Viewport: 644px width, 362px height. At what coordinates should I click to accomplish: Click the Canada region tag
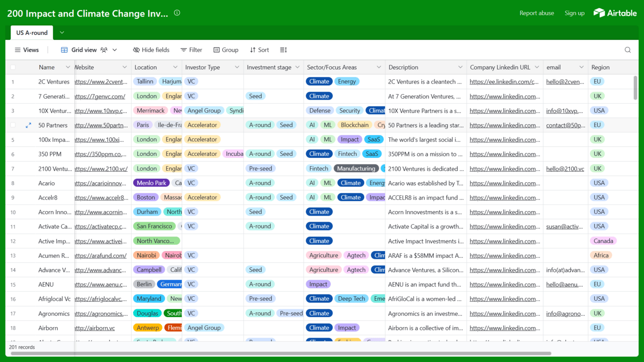[x=603, y=241]
